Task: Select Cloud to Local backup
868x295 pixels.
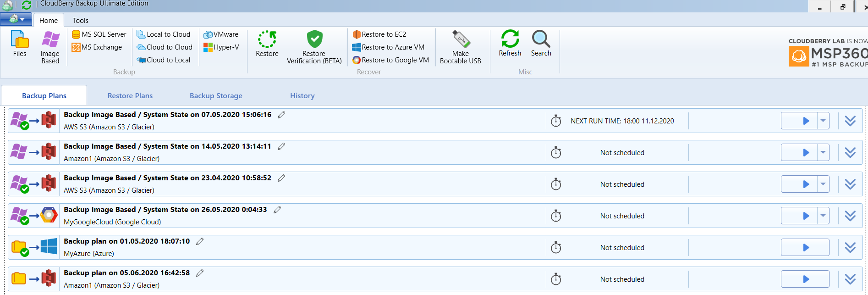Action: 164,60
